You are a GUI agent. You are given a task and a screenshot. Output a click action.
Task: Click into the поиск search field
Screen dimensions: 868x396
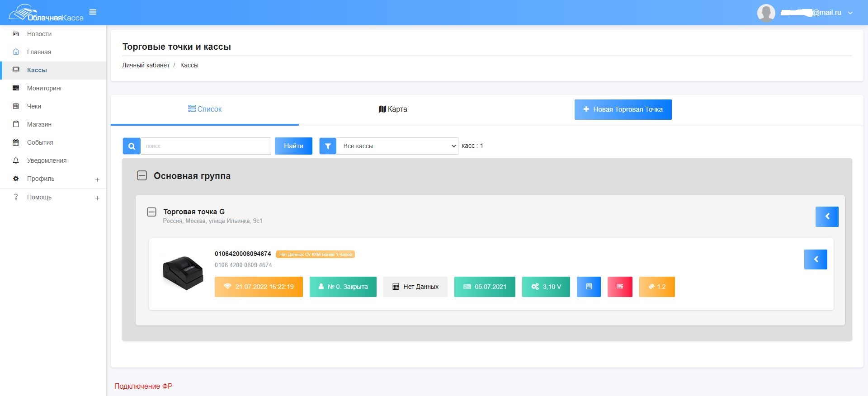[x=206, y=146]
